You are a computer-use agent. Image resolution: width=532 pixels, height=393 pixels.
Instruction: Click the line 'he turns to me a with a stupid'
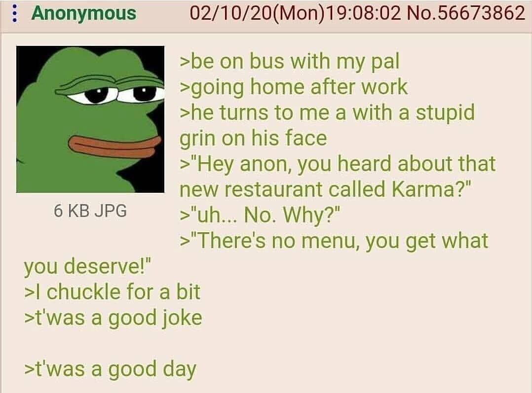tap(327, 113)
